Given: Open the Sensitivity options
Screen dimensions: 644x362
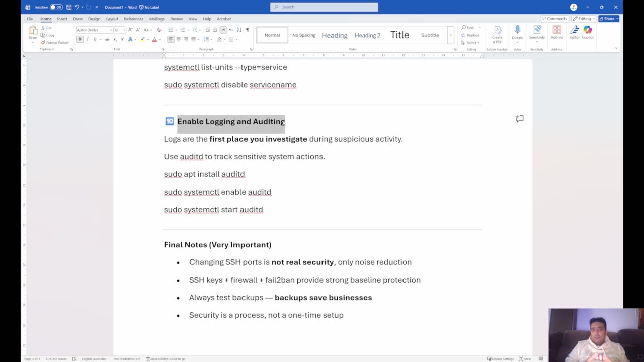Looking at the screenshot, I should point(537,33).
